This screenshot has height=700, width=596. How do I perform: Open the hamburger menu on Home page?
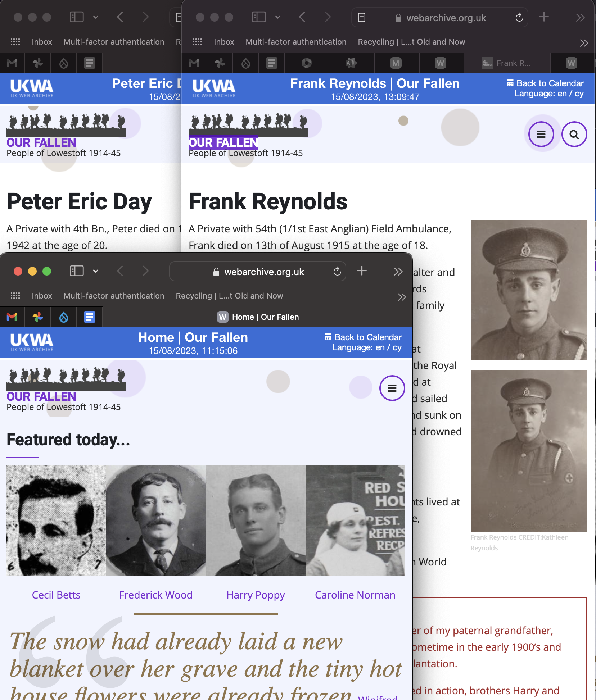[392, 388]
